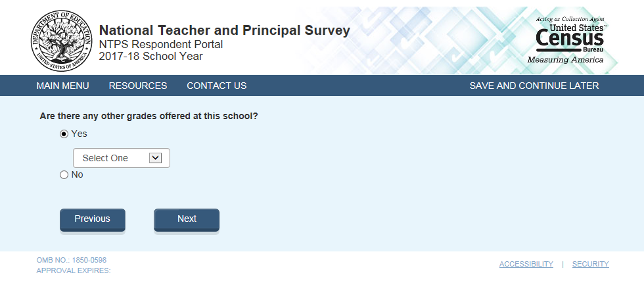Open the Accessibility footer link
Image resolution: width=644 pixels, height=283 pixels.
(x=526, y=264)
